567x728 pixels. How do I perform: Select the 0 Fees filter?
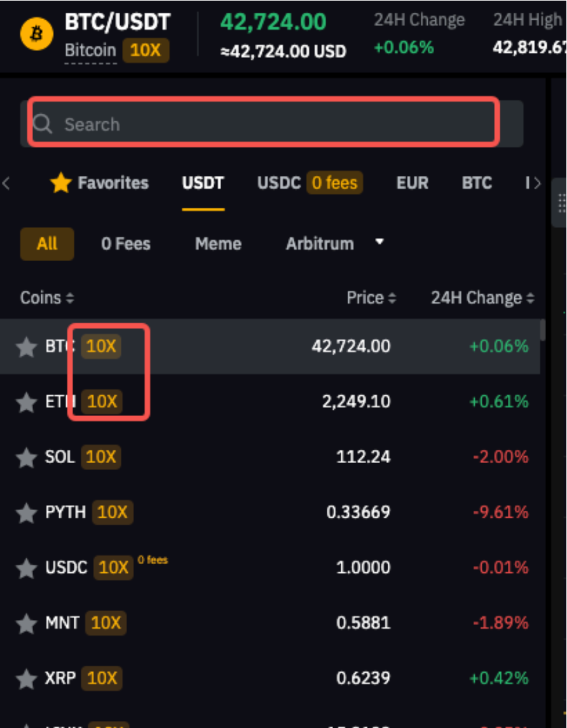(126, 244)
